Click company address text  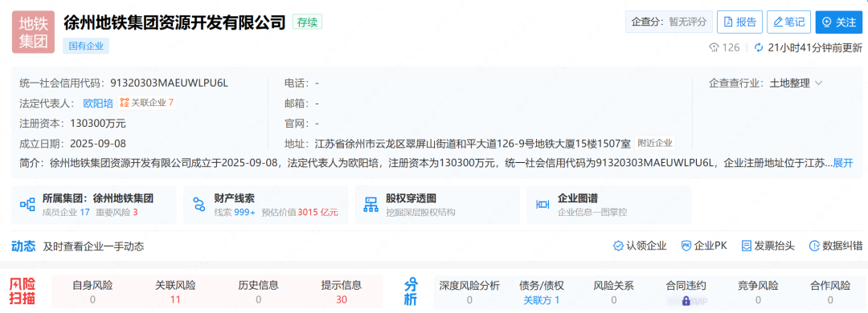click(x=473, y=144)
